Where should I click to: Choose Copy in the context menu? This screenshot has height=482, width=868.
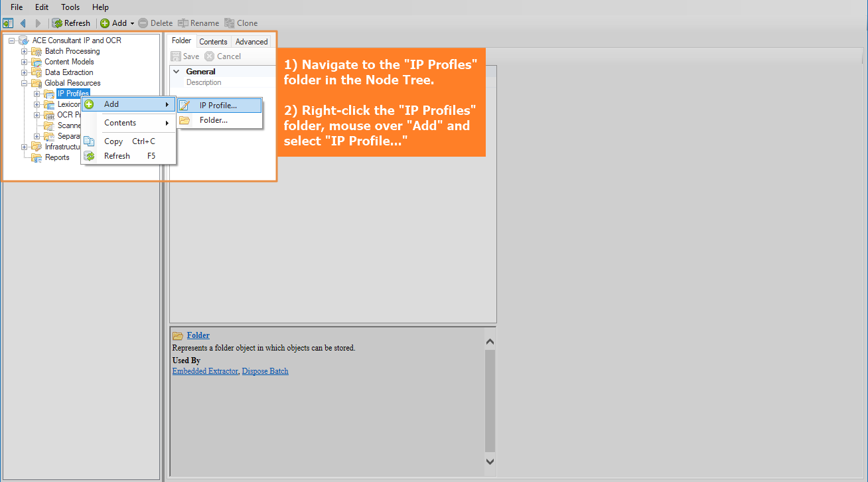(x=128, y=141)
